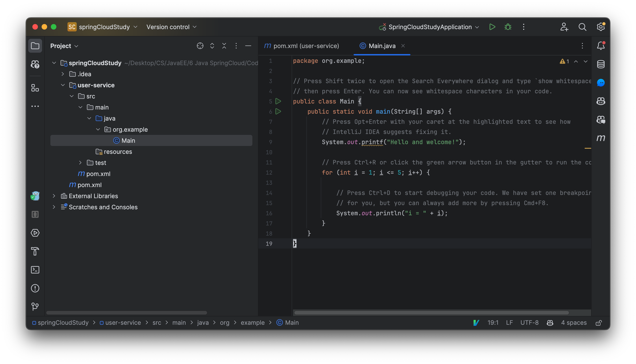Start the debugger with the bug icon

508,27
